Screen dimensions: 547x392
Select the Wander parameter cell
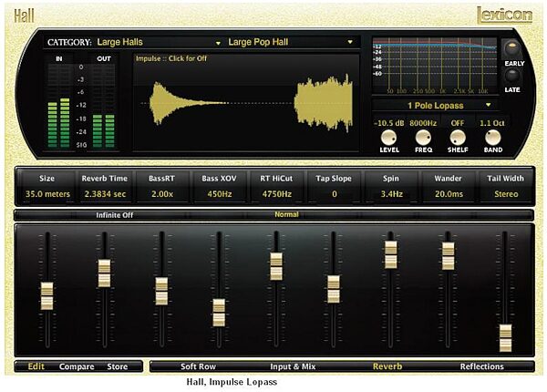[449, 186]
